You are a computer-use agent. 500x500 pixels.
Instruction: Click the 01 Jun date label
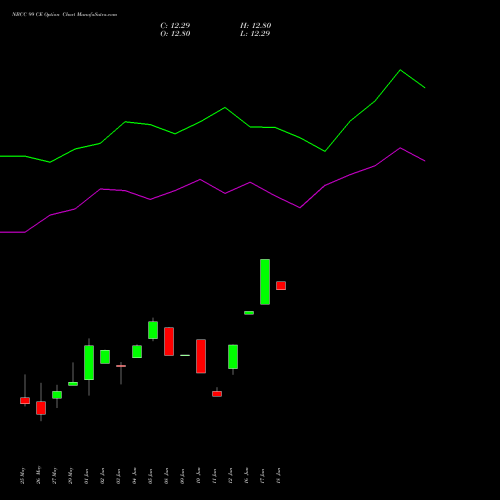point(86,476)
